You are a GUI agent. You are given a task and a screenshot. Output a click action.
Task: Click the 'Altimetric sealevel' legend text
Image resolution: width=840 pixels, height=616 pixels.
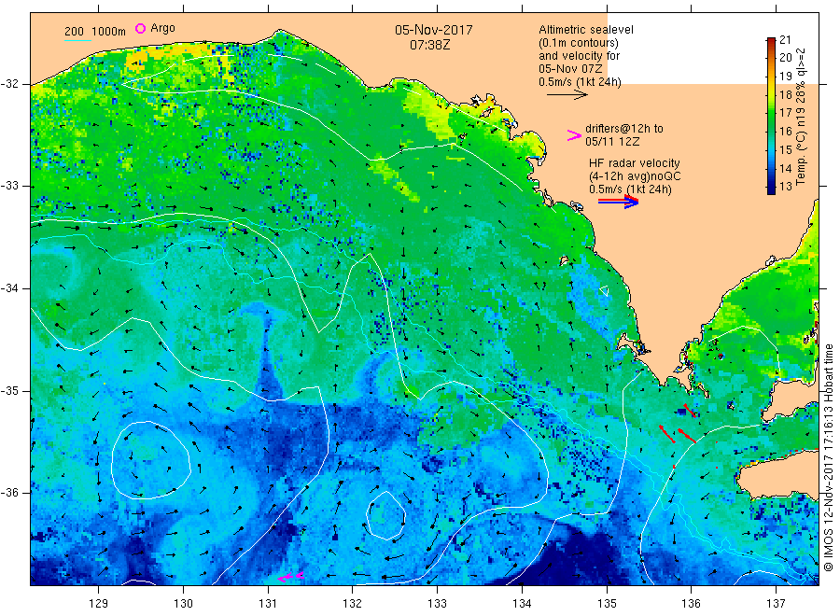click(x=585, y=30)
